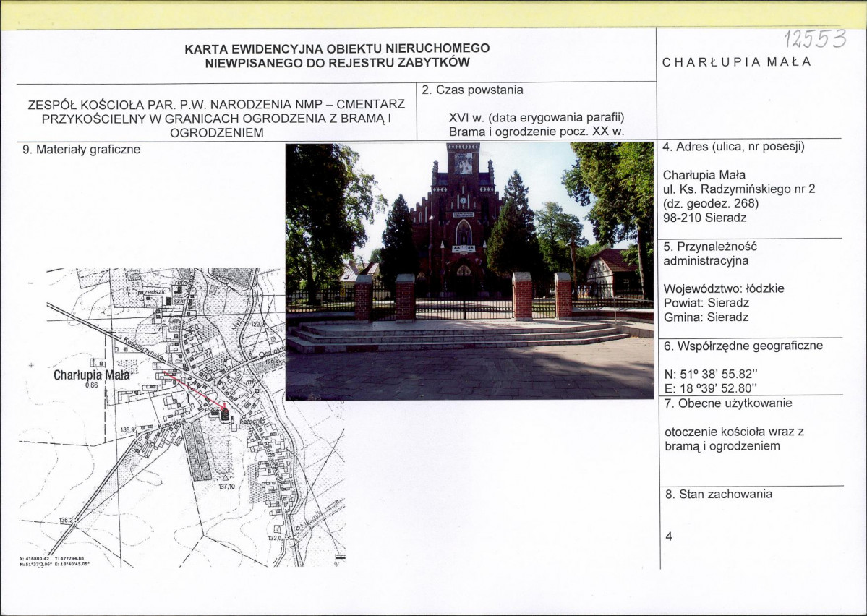Click the text 'XVI w. (data erygowania parafii)'
Image resolution: width=867 pixels, height=616 pixels.
pyautogui.click(x=537, y=118)
